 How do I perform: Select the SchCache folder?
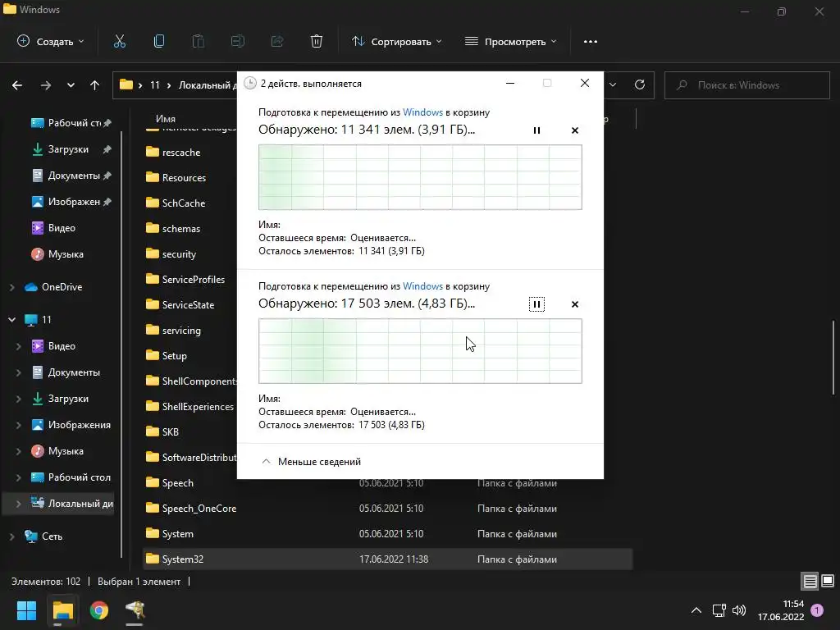coord(176,203)
